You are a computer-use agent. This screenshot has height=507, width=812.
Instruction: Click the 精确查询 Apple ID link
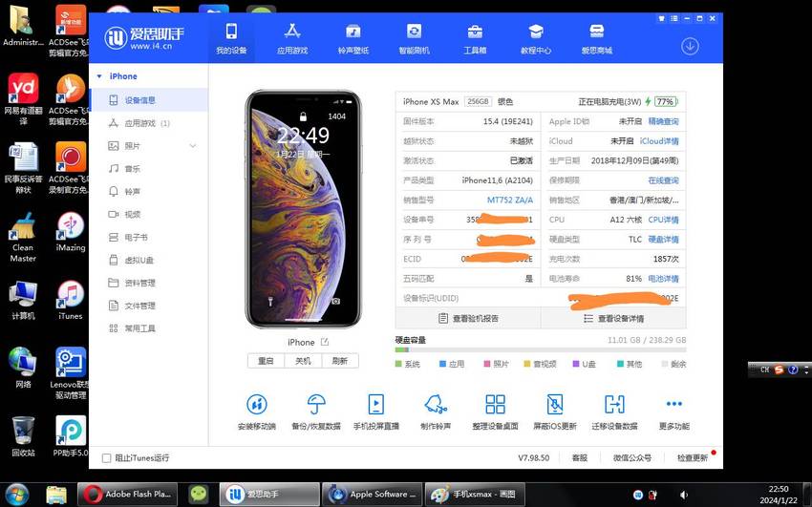(663, 121)
